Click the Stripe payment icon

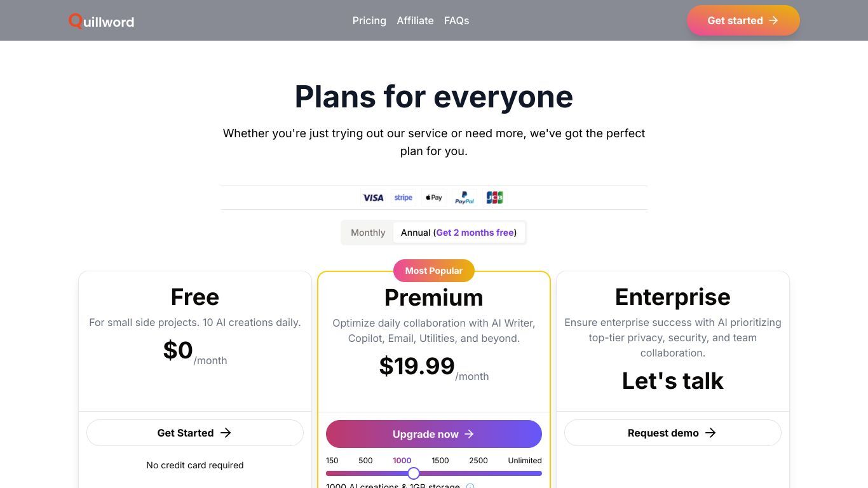(x=403, y=198)
